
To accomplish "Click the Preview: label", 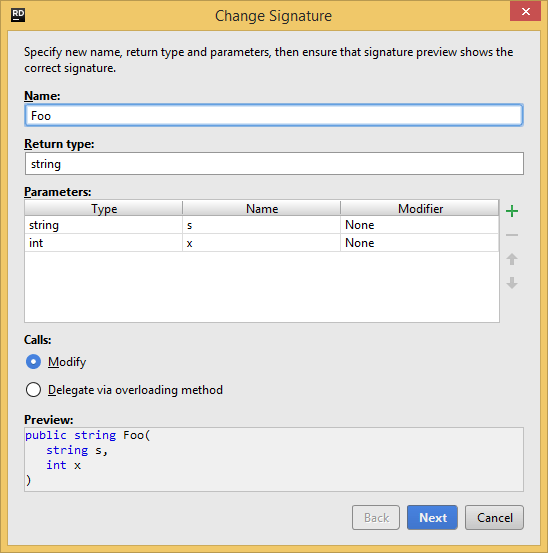I will click(49, 420).
